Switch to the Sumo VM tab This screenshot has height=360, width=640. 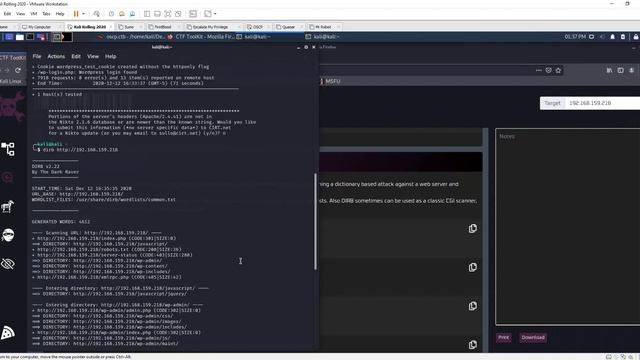129,27
